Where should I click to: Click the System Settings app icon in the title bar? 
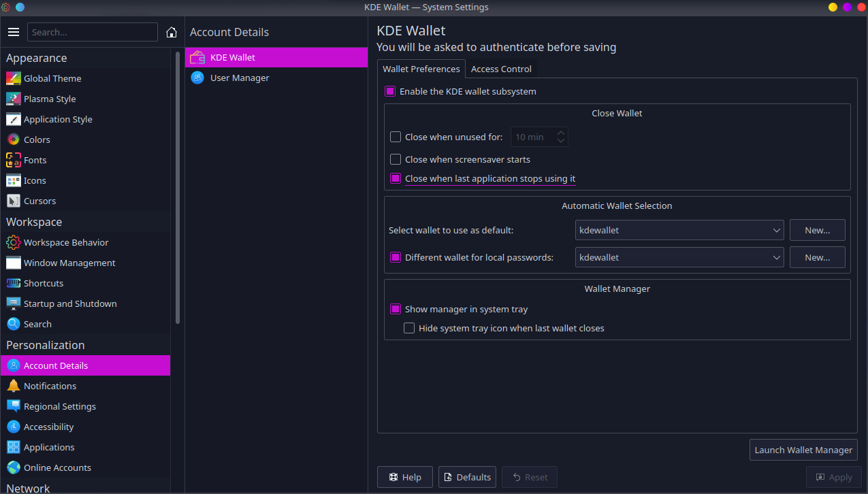click(6, 7)
